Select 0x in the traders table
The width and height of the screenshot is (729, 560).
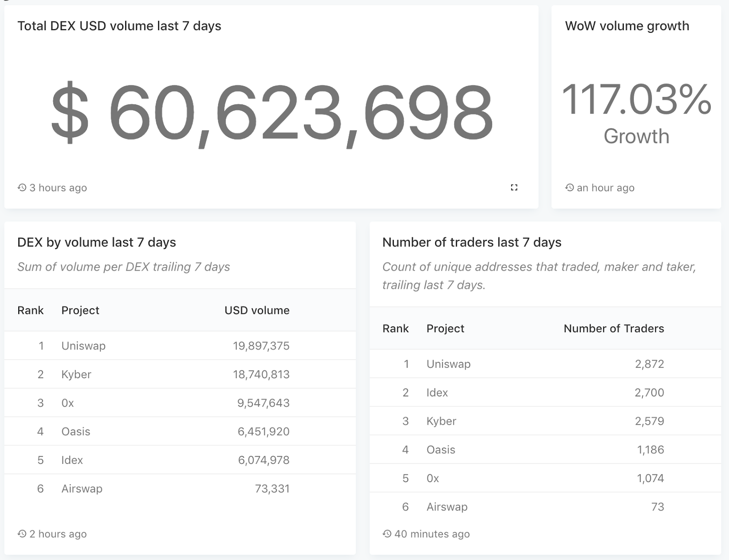(432, 478)
